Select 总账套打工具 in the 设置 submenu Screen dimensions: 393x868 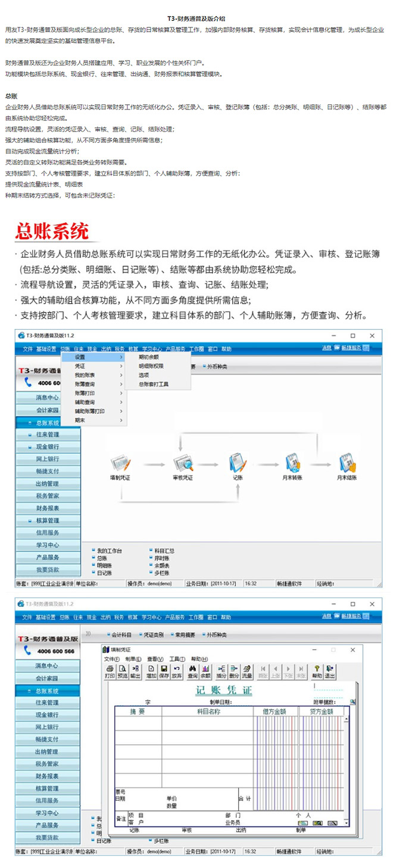[x=154, y=385]
